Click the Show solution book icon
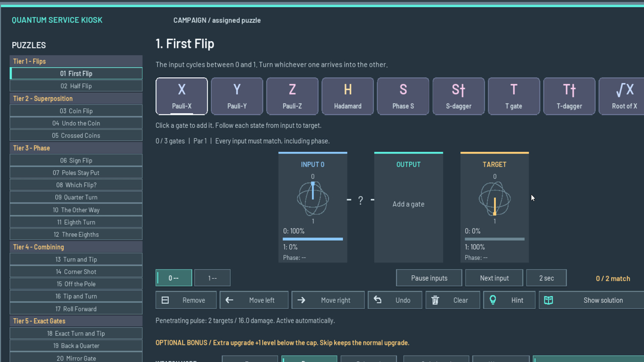The height and width of the screenshot is (362, 644). 548,300
